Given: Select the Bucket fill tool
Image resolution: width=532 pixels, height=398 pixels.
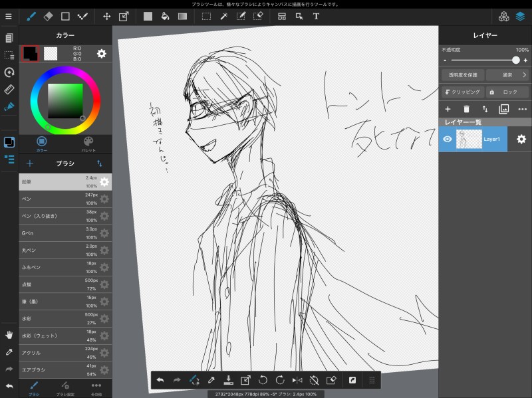Looking at the screenshot, I should coord(165,16).
